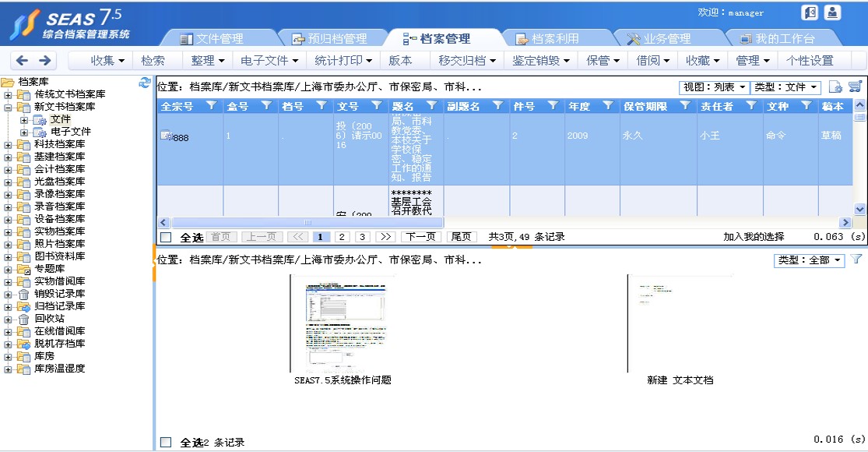This screenshot has height=452, width=868.
Task: Filter the 题名 column with its funnel icon
Action: 432,105
